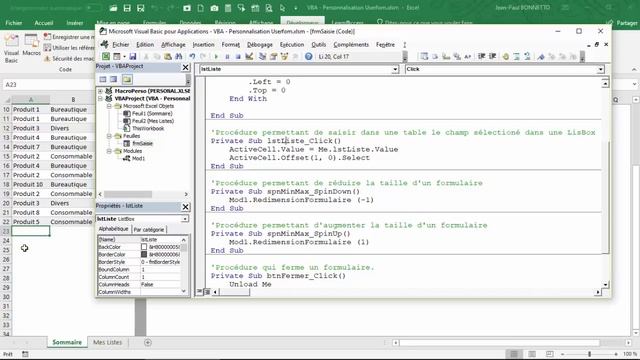This screenshot has width=640, height=360.
Task: Click Excel quick access camera icon
Action: point(214,8)
